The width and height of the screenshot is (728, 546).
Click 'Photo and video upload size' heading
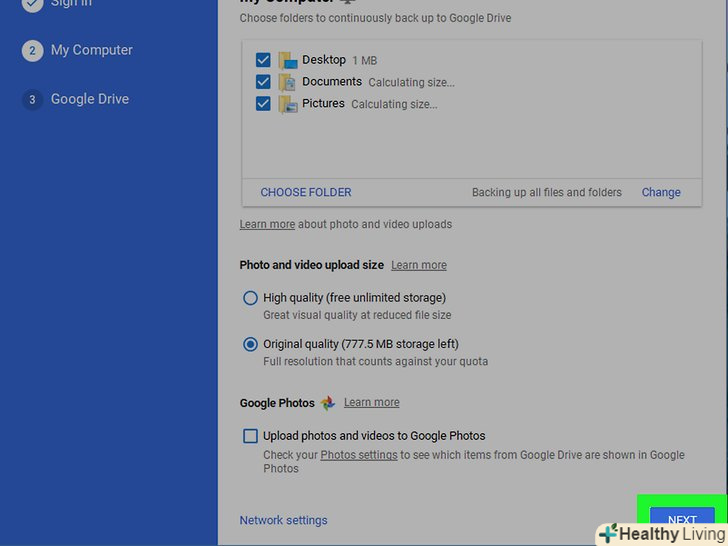[312, 265]
